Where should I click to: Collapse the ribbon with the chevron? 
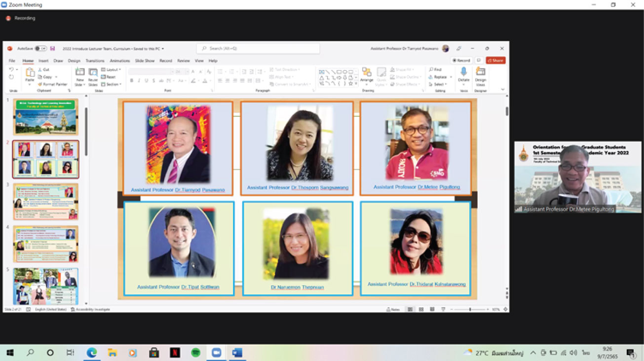click(503, 89)
